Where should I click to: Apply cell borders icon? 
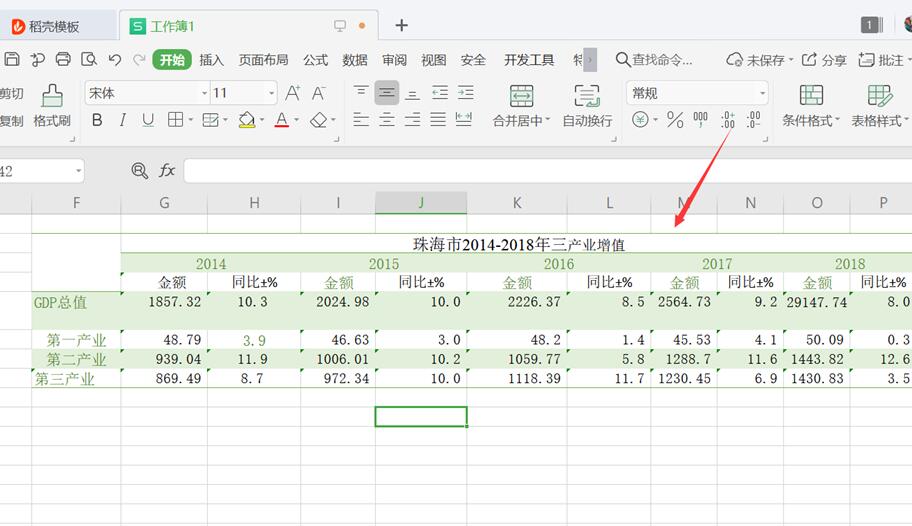[175, 120]
